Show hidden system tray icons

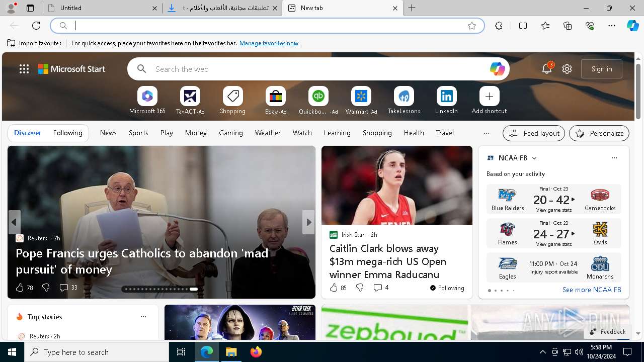tap(542, 352)
